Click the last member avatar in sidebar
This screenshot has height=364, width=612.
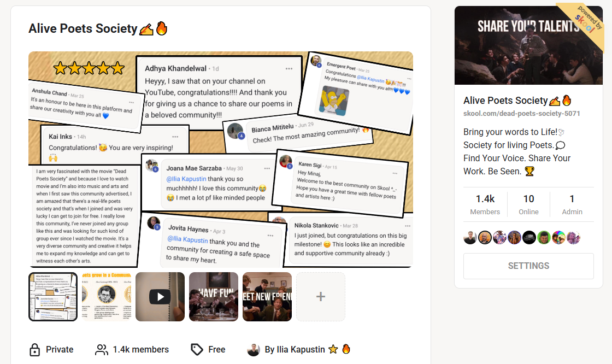click(573, 238)
